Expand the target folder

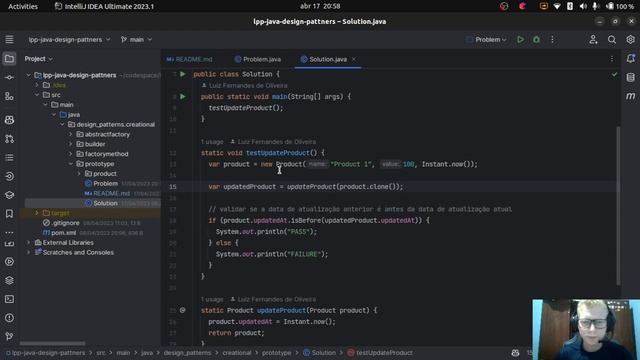pos(37,213)
